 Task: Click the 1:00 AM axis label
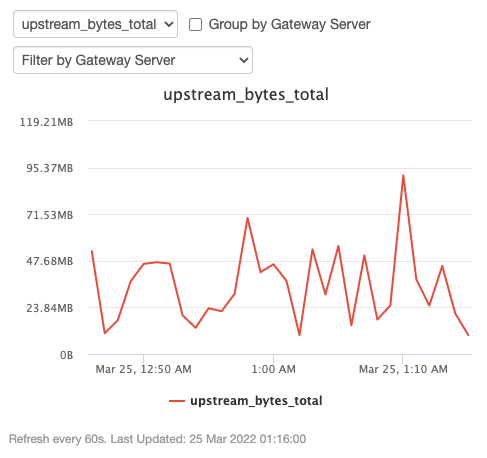click(273, 369)
